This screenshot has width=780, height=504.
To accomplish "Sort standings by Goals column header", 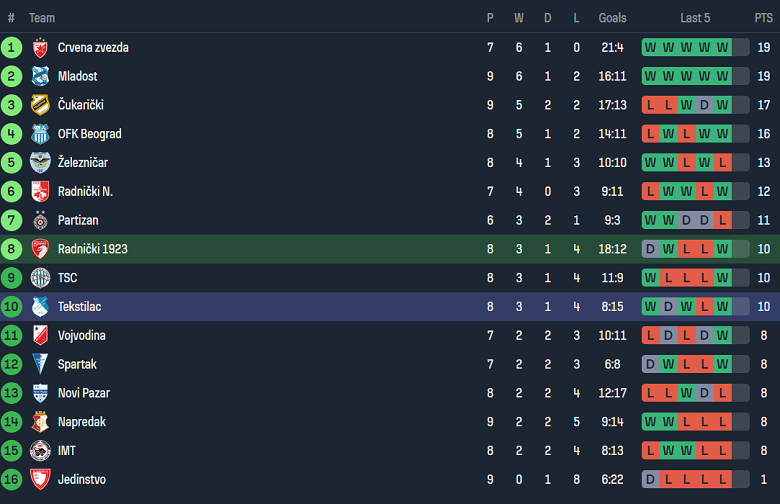I will click(x=612, y=18).
